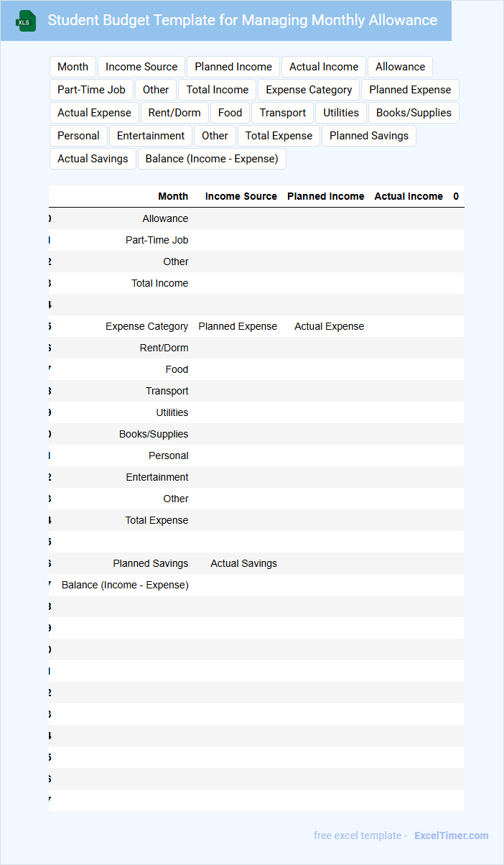This screenshot has width=504, height=865.
Task: Select the Planned Expense table cell
Action: point(238,326)
